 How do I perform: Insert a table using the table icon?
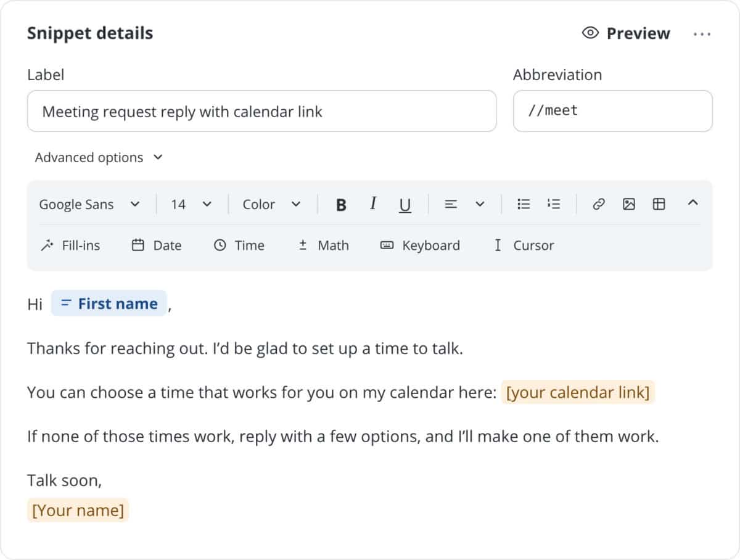pyautogui.click(x=659, y=204)
